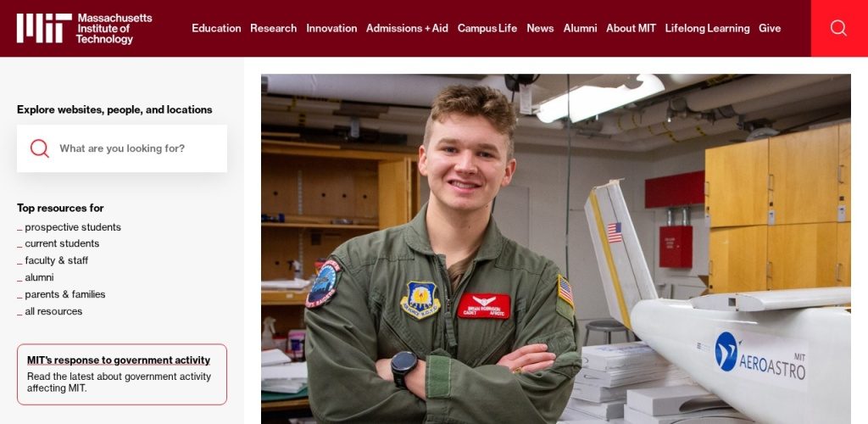Screen dimensions: 868x424
Task: Open the Research menu
Action: coord(274,28)
